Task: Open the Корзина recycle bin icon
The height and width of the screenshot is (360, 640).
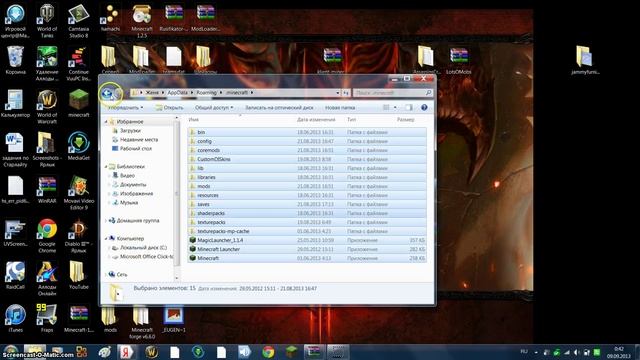Action: coord(16,60)
